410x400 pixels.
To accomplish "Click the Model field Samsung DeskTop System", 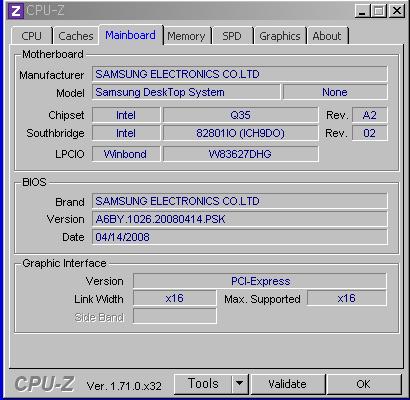I will tap(186, 92).
